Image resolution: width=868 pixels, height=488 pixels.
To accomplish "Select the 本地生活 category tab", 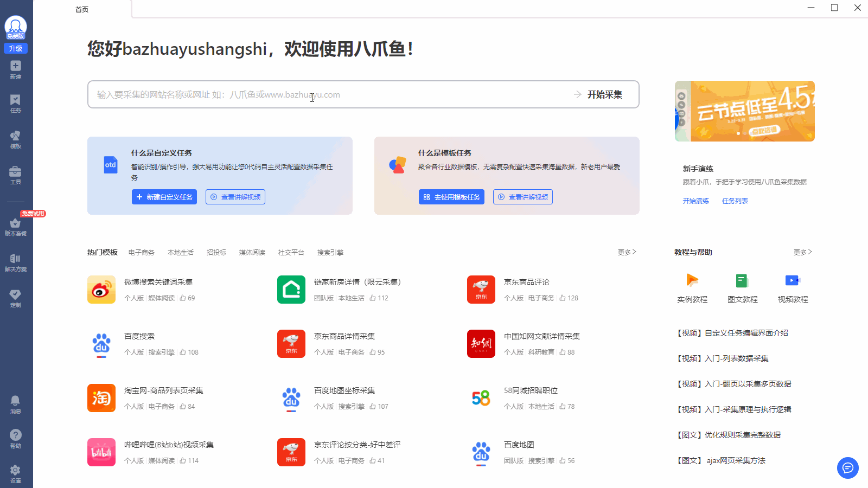I will [x=181, y=252].
